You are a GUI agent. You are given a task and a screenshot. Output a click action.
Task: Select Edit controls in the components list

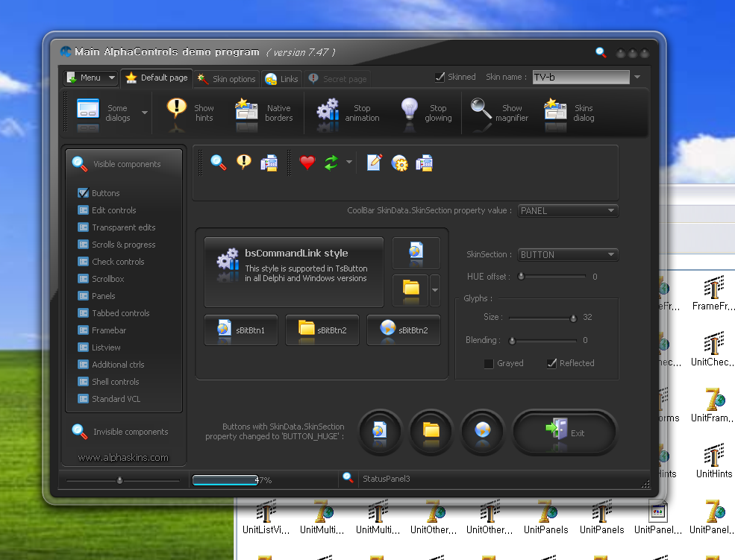coord(113,210)
